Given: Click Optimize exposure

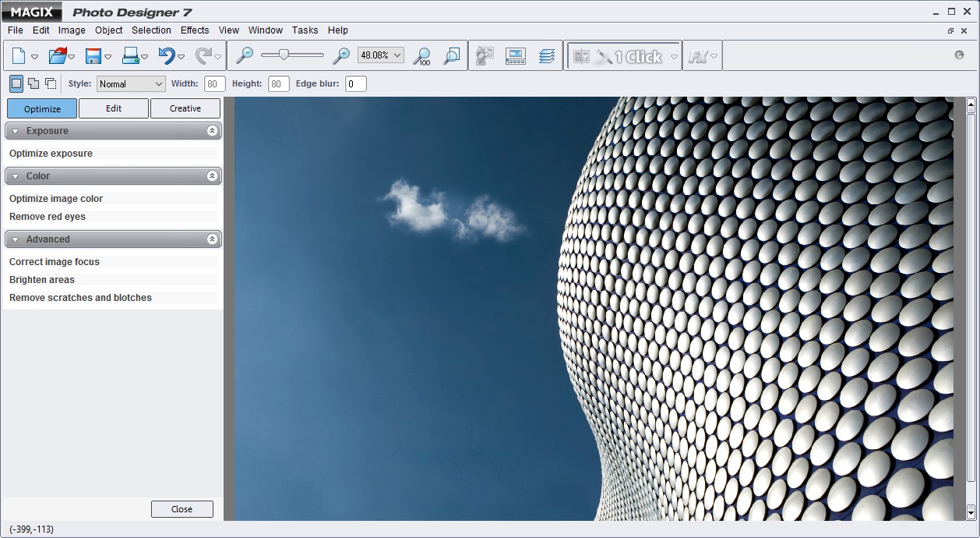Looking at the screenshot, I should pyautogui.click(x=51, y=154).
